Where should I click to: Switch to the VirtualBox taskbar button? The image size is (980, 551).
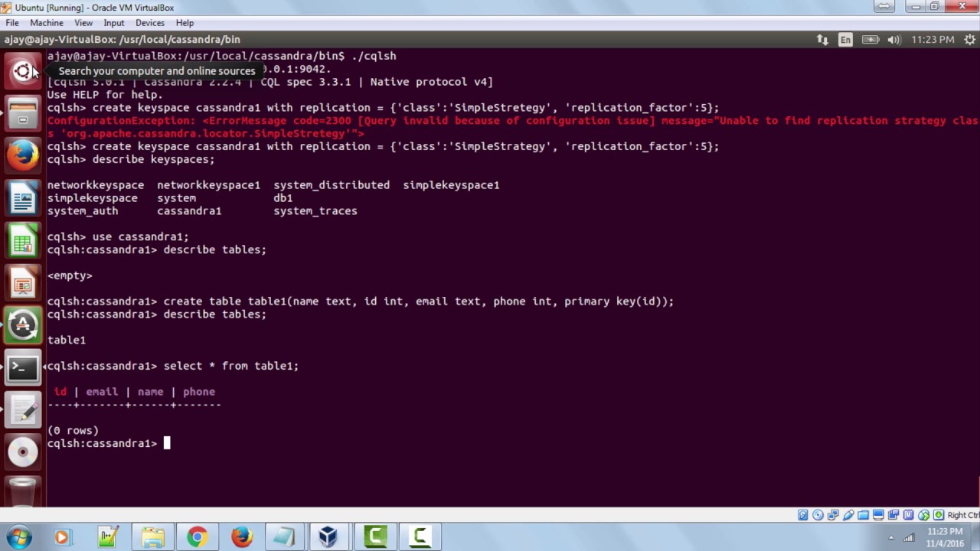click(x=329, y=537)
